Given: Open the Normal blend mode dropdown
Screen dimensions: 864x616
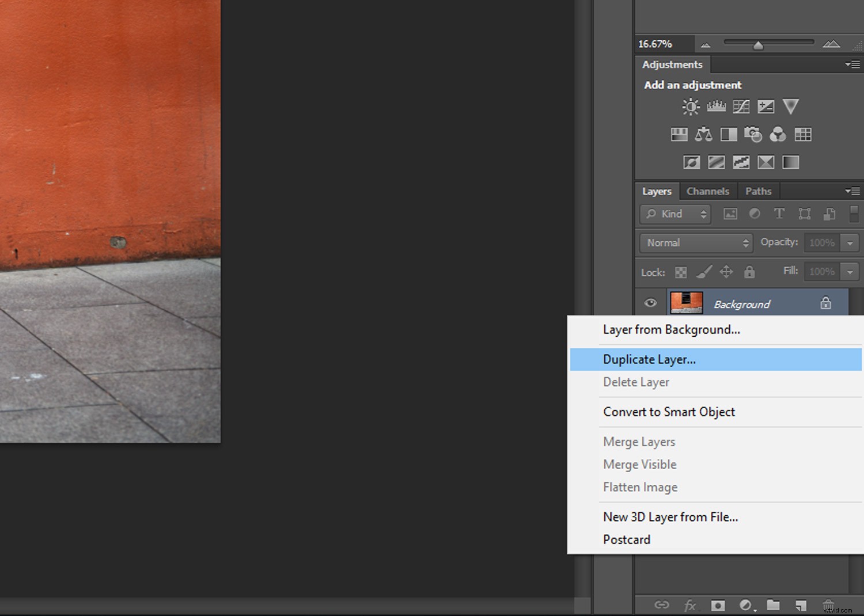Looking at the screenshot, I should tap(695, 242).
